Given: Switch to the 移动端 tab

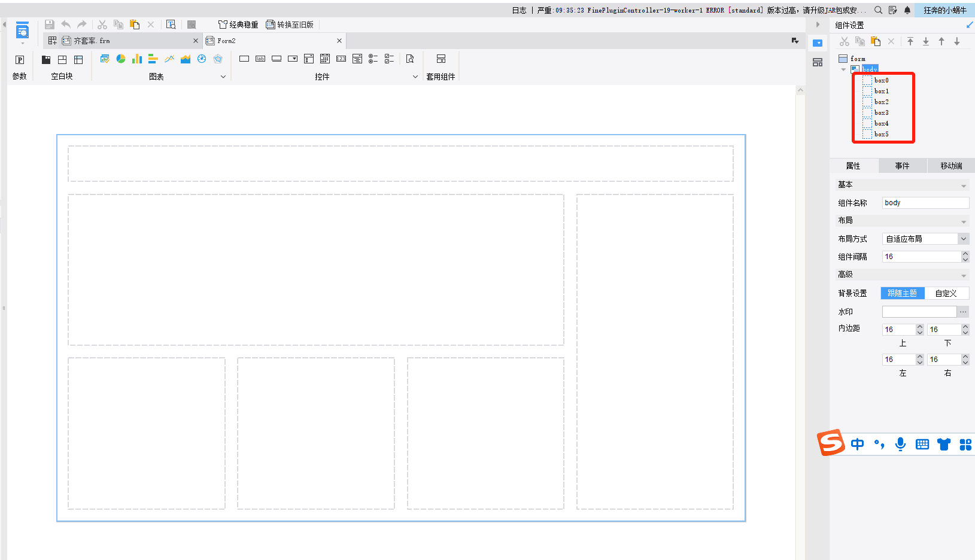Looking at the screenshot, I should (952, 166).
